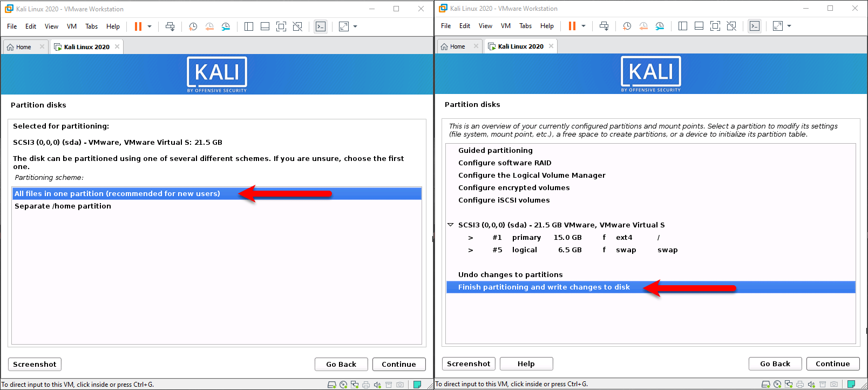
Task: Click Screenshot button in left installer
Action: pos(35,364)
